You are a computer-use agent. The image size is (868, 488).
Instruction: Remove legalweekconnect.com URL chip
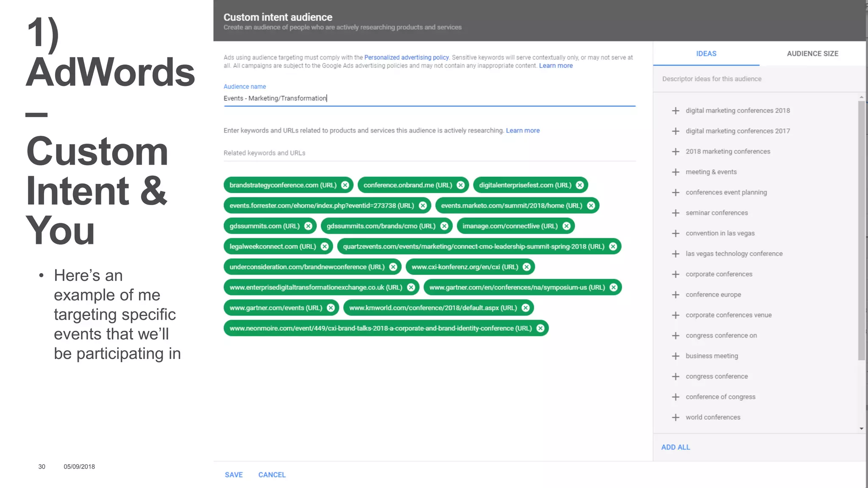pos(325,247)
